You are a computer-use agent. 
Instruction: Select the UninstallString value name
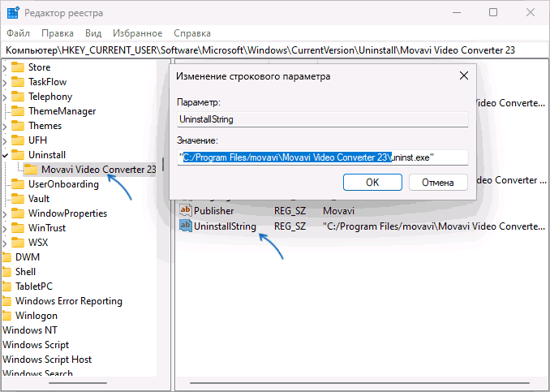click(225, 226)
